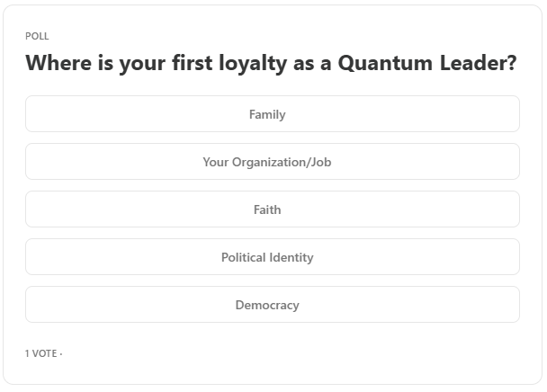Select the fourth poll answer option

tap(272, 257)
